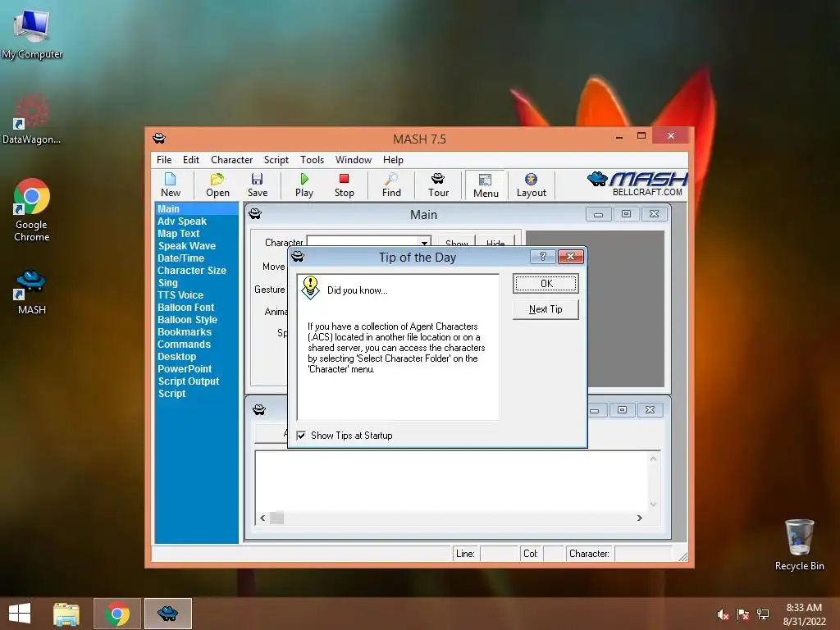Click the Tip of the Day hat icon
This screenshot has width=840, height=630.
click(298, 257)
